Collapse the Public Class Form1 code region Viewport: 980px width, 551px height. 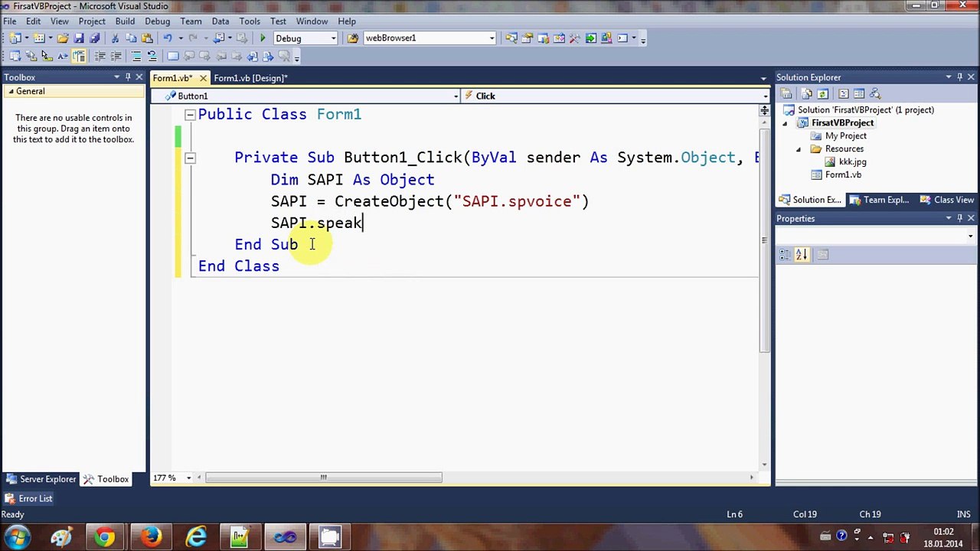point(190,115)
